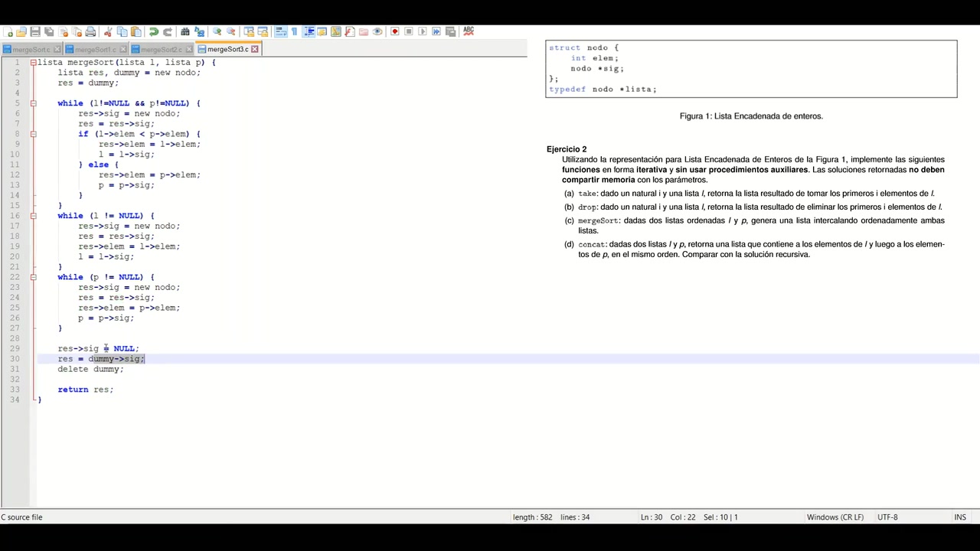Image resolution: width=980 pixels, height=551 pixels.
Task: Open Find with the binoculars icon
Action: [185, 31]
